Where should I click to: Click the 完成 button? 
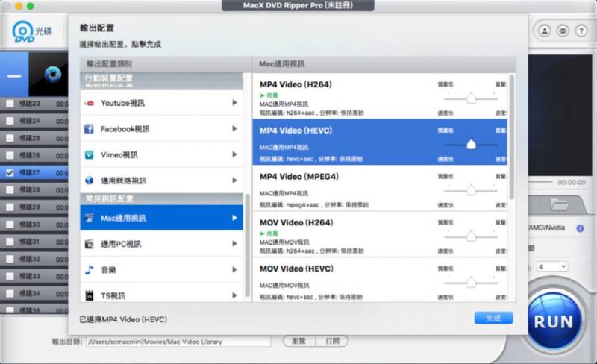click(493, 318)
